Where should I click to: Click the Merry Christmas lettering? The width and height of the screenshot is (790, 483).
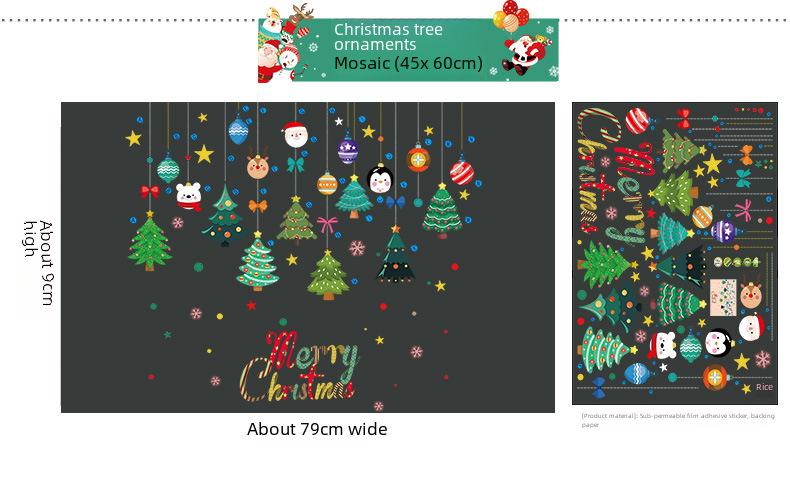point(299,366)
